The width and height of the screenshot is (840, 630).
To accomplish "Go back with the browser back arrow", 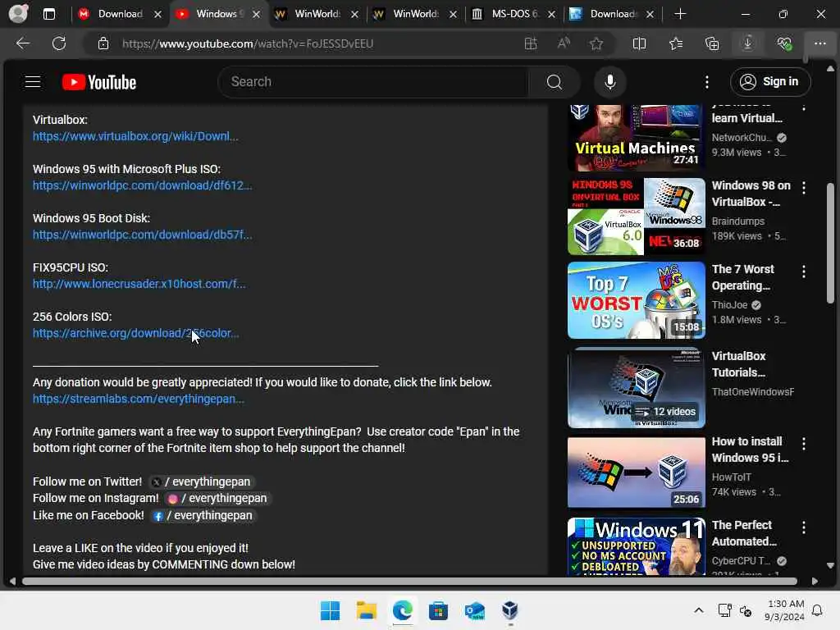I will click(22, 43).
